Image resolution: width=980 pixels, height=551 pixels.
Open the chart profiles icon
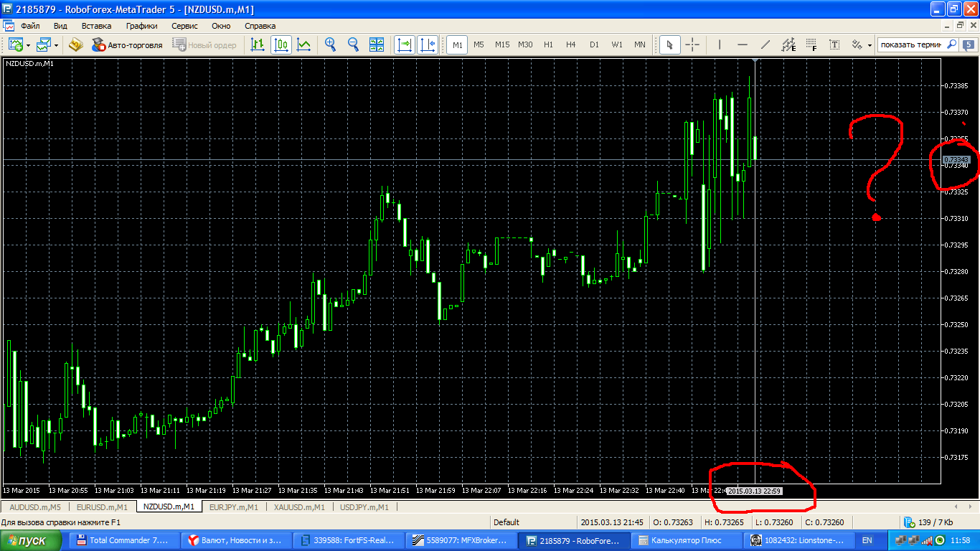pyautogui.click(x=44, y=44)
